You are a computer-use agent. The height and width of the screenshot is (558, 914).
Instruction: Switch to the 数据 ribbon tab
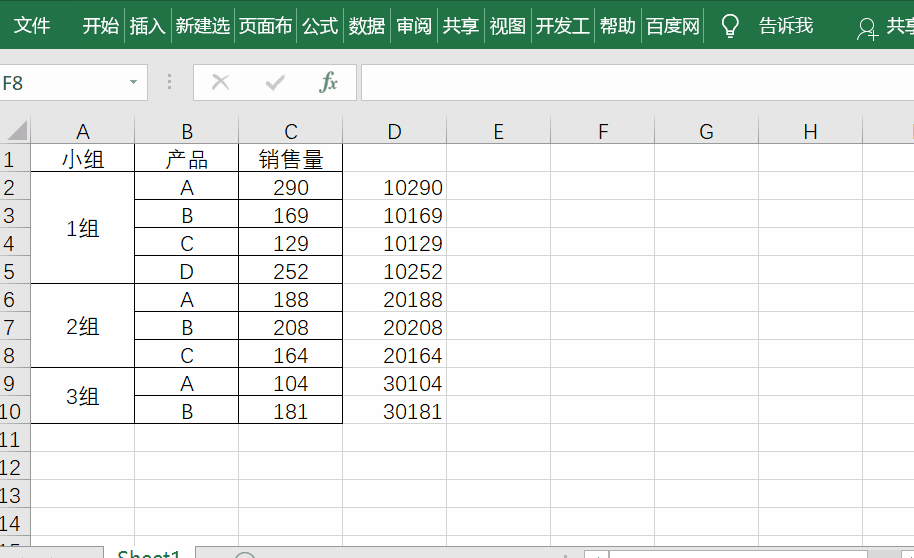tap(367, 26)
